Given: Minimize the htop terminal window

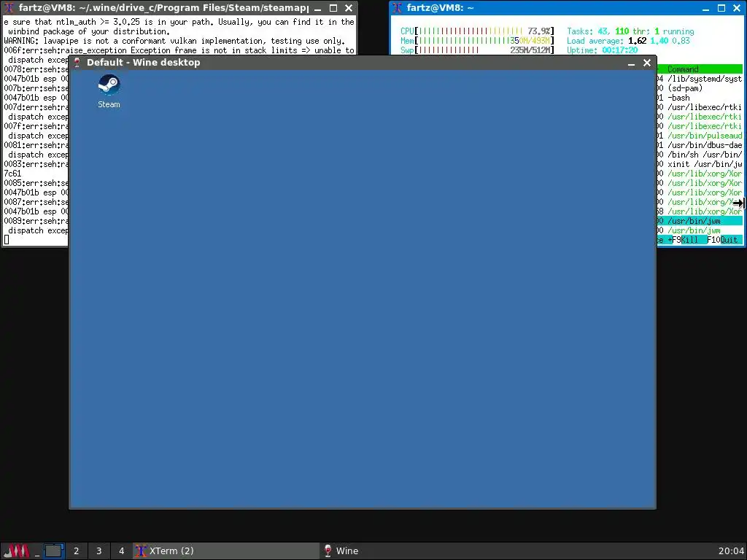Looking at the screenshot, I should coord(706,8).
